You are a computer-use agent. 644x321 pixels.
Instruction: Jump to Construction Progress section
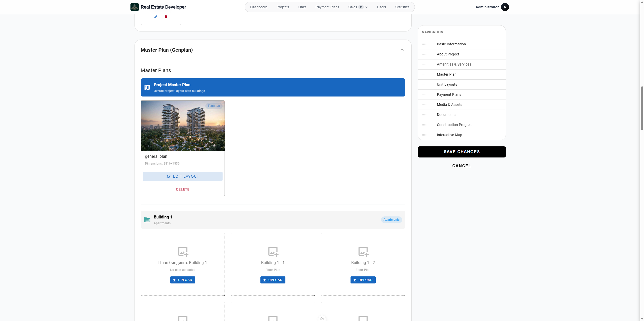coord(462,125)
